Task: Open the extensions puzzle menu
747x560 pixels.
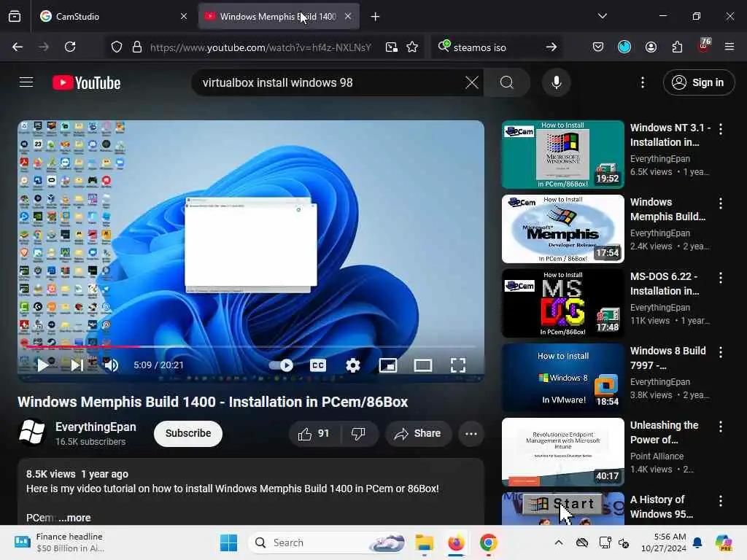Action: [677, 47]
